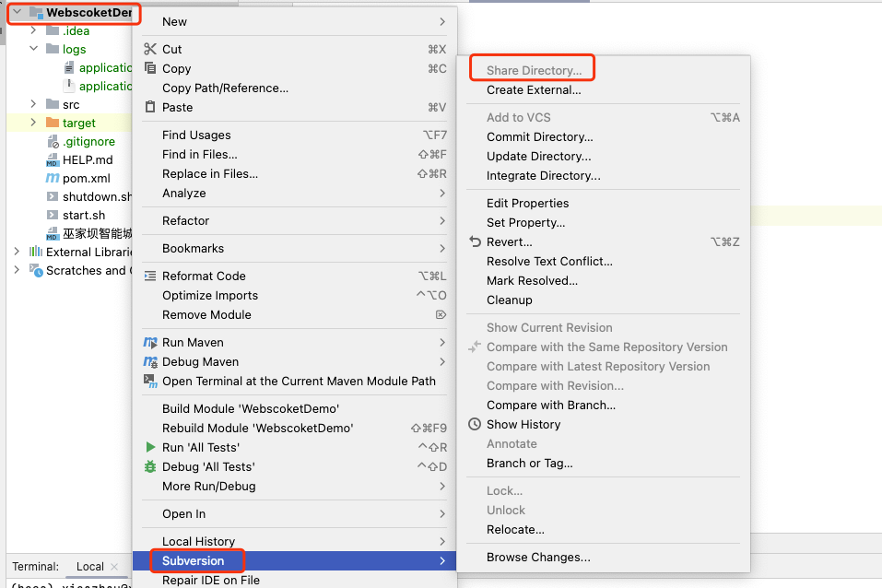Click the Run Maven icon
Image resolution: width=882 pixels, height=588 pixels.
tap(150, 342)
